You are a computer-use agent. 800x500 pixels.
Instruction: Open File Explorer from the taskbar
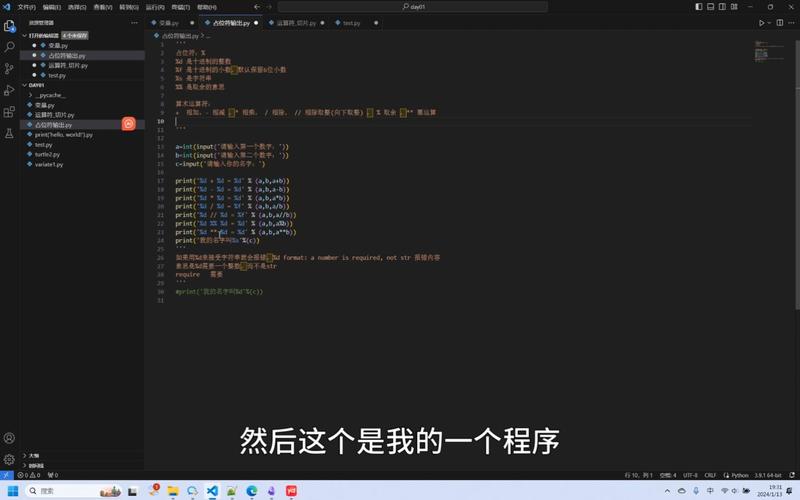173,491
